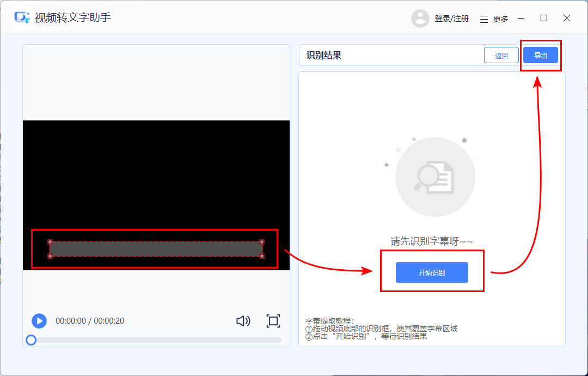
Task: Click the 返回 button
Action: point(501,54)
